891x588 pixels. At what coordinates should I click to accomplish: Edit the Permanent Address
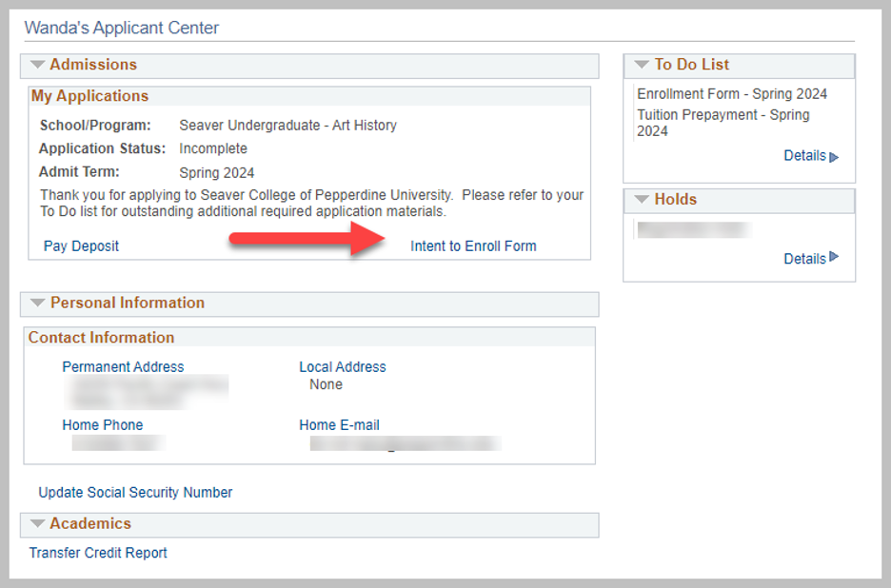[x=123, y=367]
